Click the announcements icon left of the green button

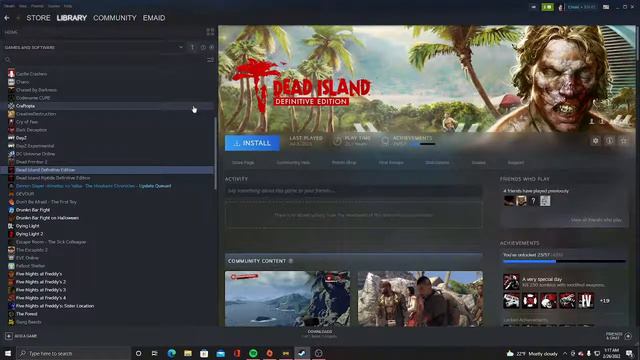pyautogui.click(x=533, y=7)
